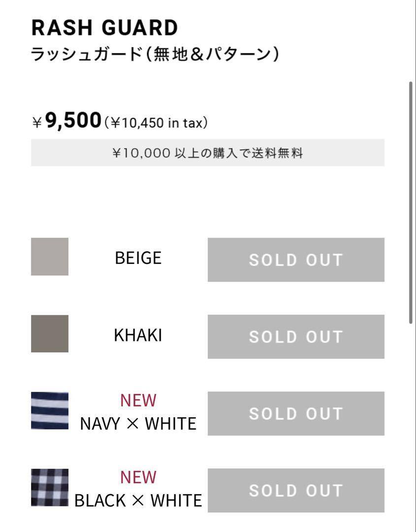416x532 pixels.
Task: Select the KHAKI color swatch
Action: [x=50, y=333]
